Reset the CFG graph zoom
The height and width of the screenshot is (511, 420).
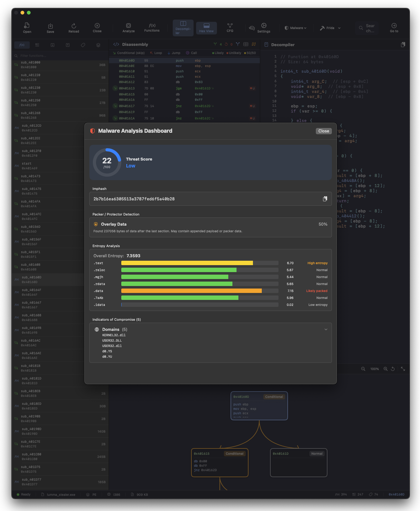click(393, 369)
